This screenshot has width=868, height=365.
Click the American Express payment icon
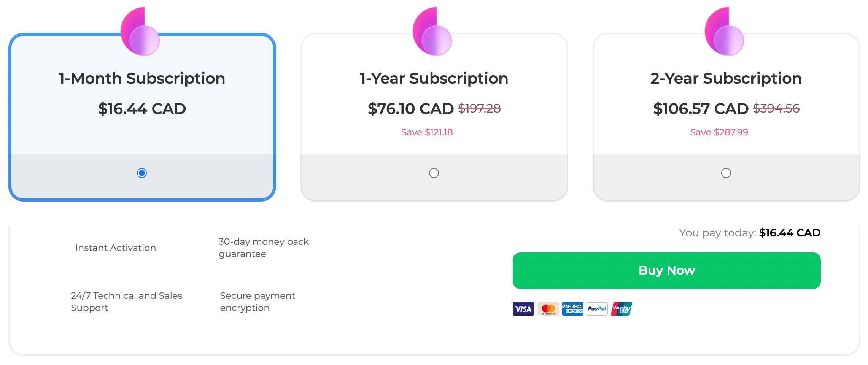tap(572, 309)
